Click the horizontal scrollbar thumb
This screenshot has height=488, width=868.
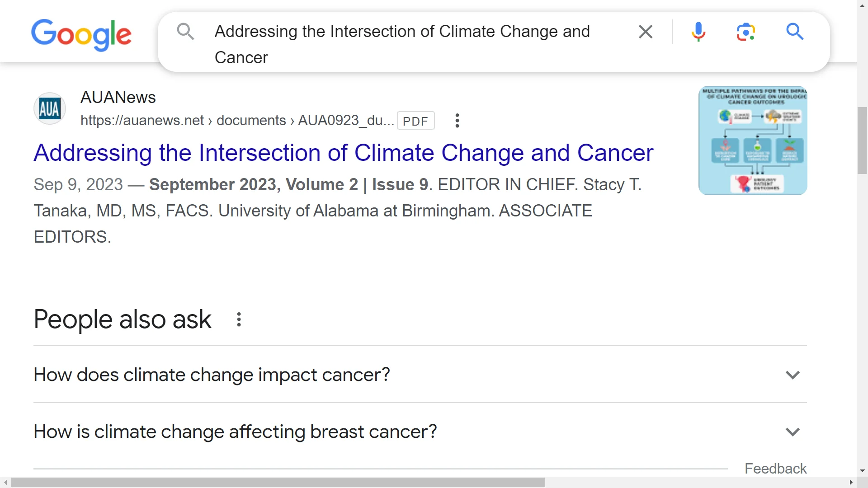point(278,483)
